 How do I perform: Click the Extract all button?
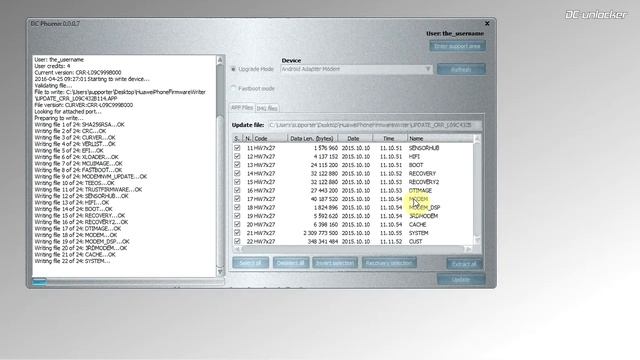464,264
